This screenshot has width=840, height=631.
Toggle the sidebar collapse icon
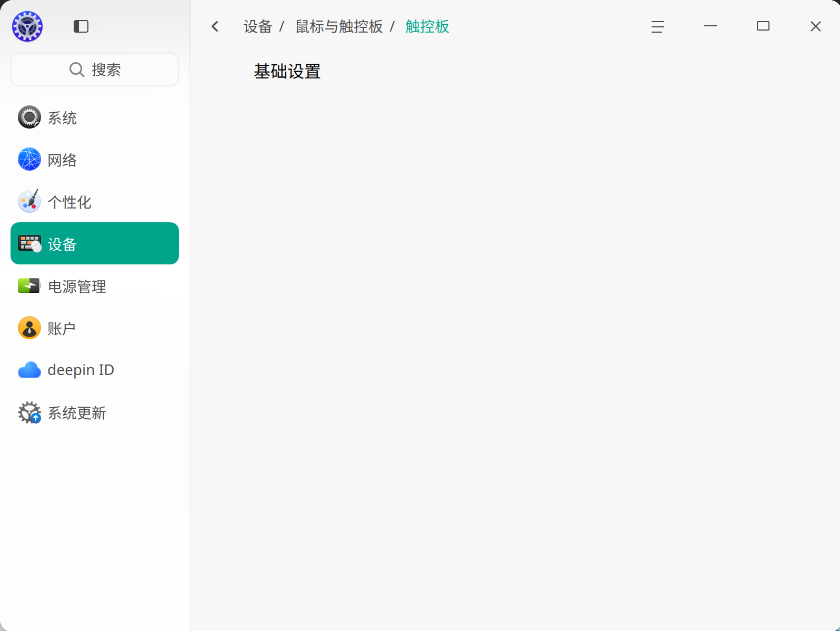[x=81, y=26]
